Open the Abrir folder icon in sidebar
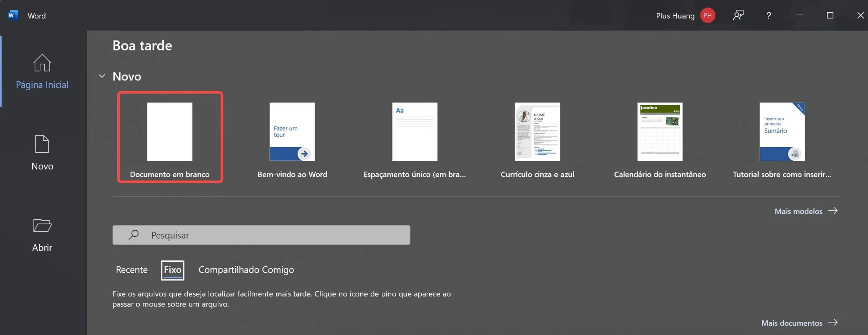868x335 pixels. pos(42,225)
